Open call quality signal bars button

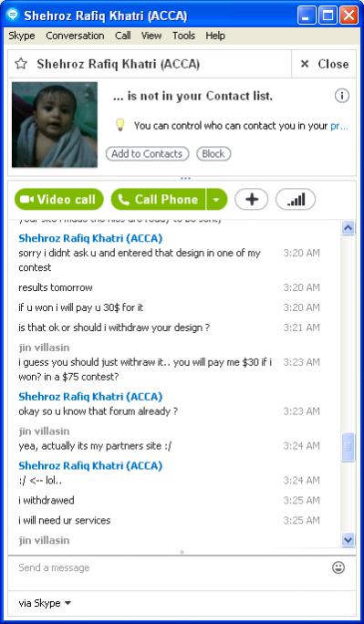click(296, 200)
